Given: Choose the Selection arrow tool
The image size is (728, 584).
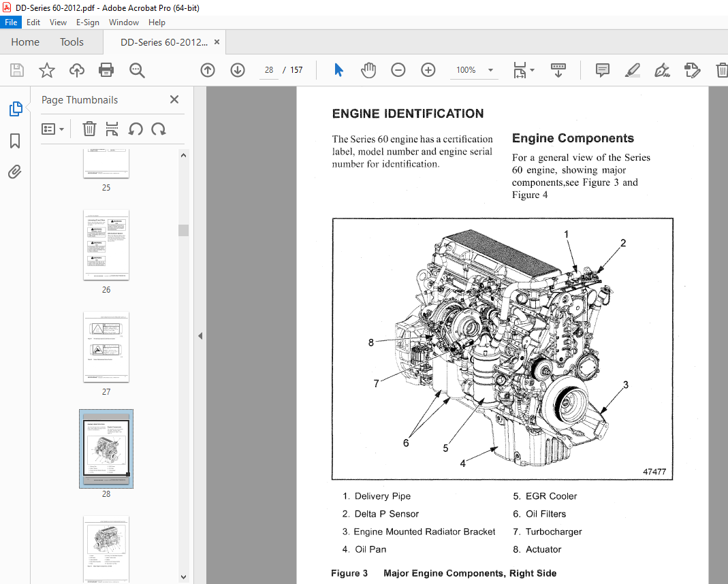Looking at the screenshot, I should point(339,70).
